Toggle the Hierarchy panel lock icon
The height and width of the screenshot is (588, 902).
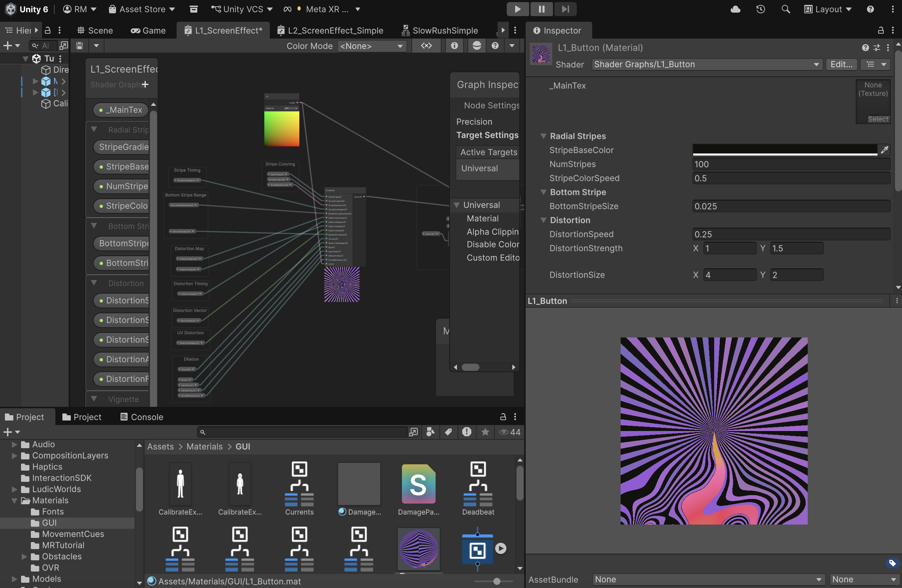point(48,30)
